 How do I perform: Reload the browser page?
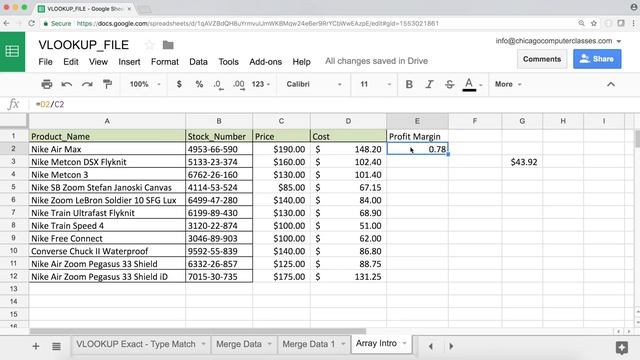(31, 23)
